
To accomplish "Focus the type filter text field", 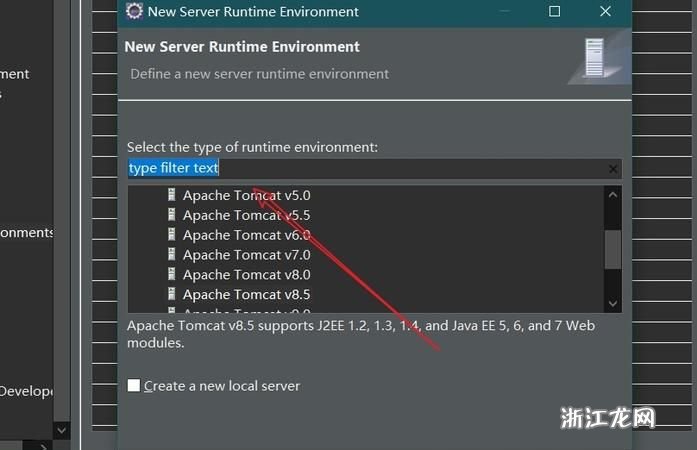I will tap(374, 169).
